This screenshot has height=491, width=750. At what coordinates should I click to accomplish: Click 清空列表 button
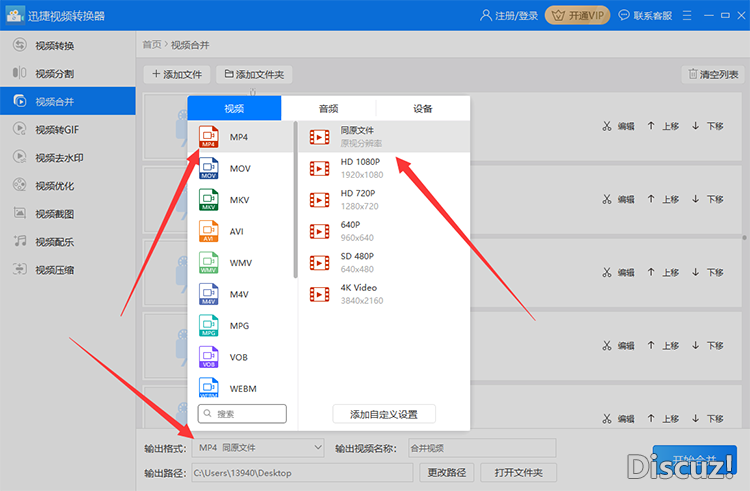point(713,75)
